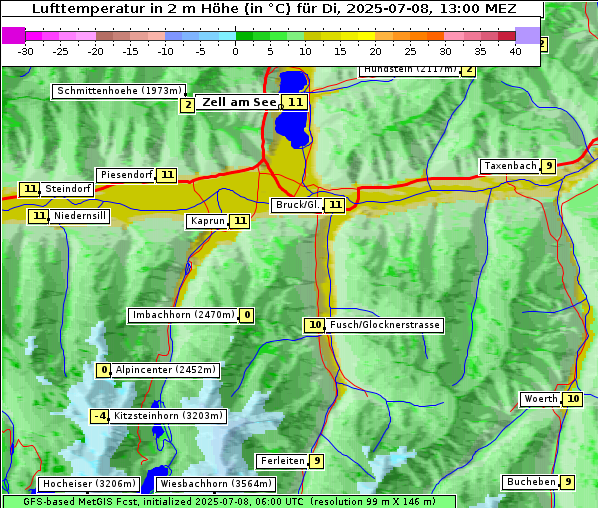The width and height of the screenshot is (598, 508).
Task: Click temperature value 2 next to Schmittenhoehe
Action: tap(188, 105)
